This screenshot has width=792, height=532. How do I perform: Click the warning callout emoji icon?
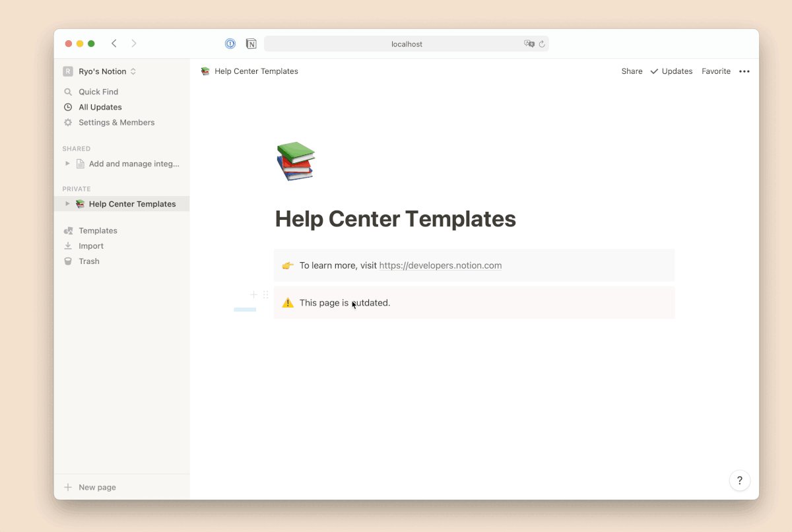288,302
